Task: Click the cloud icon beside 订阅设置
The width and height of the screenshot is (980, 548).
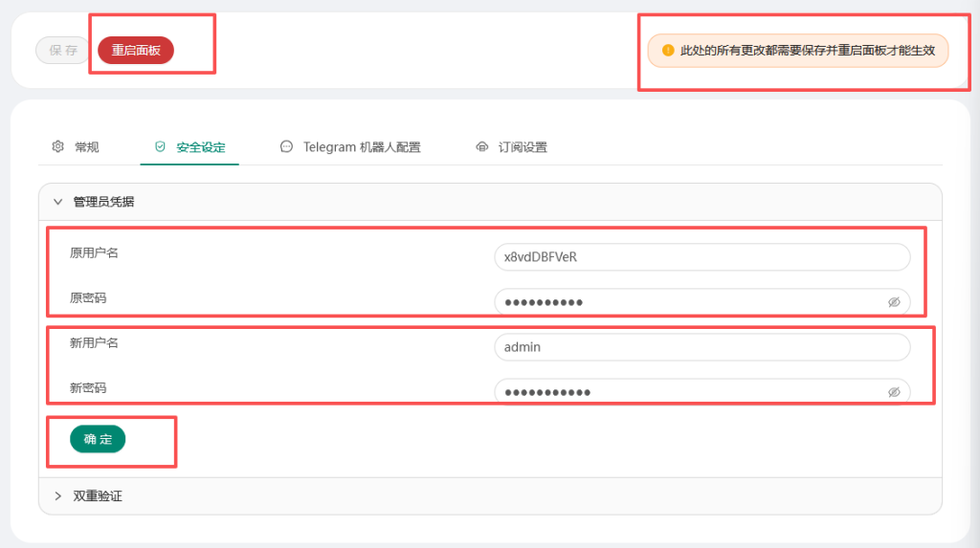Action: pos(481,147)
